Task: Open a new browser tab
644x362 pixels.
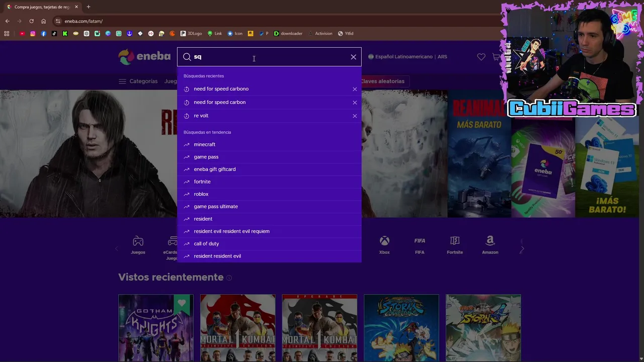Action: pos(89,7)
